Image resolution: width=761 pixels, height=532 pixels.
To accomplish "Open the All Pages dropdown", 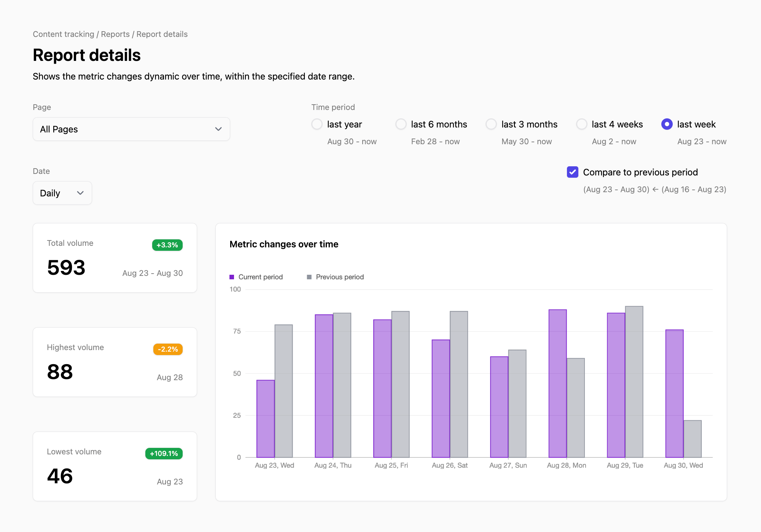I will point(131,129).
